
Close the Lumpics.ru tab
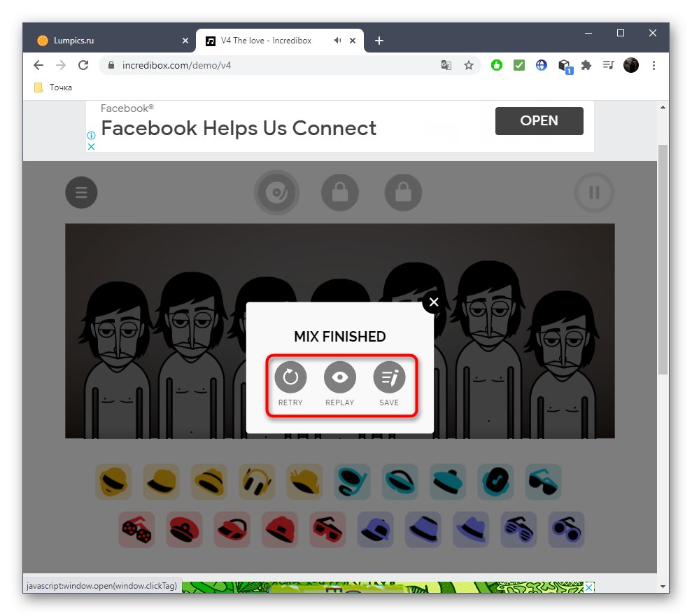tap(185, 41)
